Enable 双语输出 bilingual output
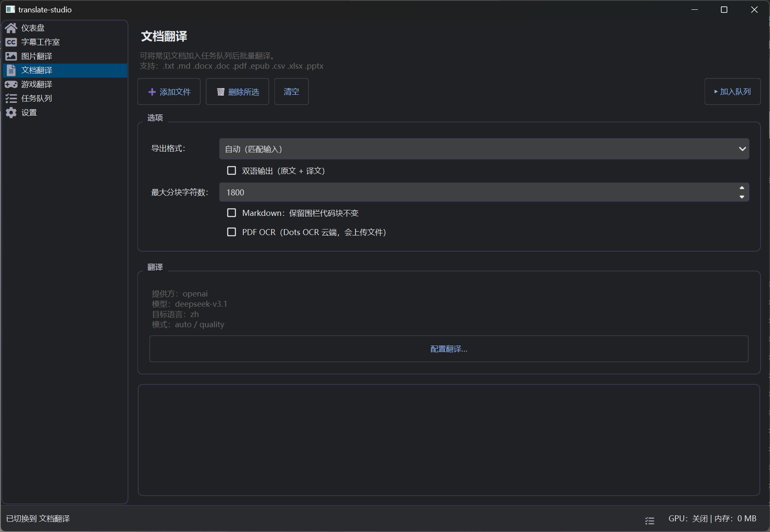Screen dimensions: 770x532 coord(232,170)
